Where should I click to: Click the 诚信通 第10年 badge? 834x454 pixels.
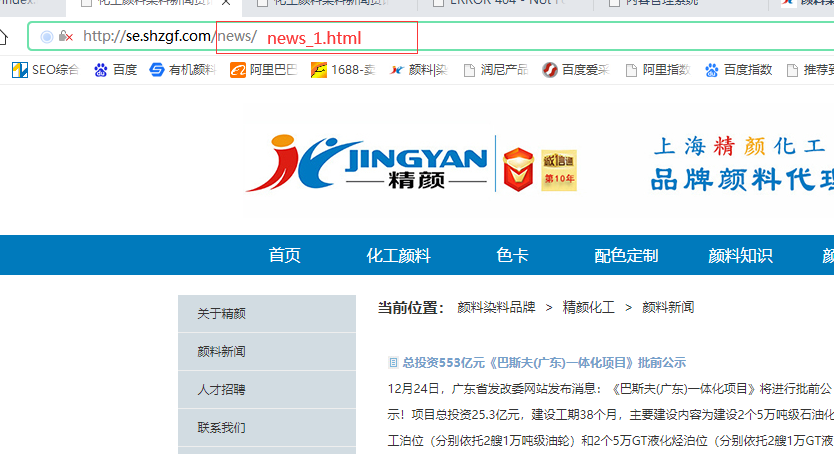559,171
